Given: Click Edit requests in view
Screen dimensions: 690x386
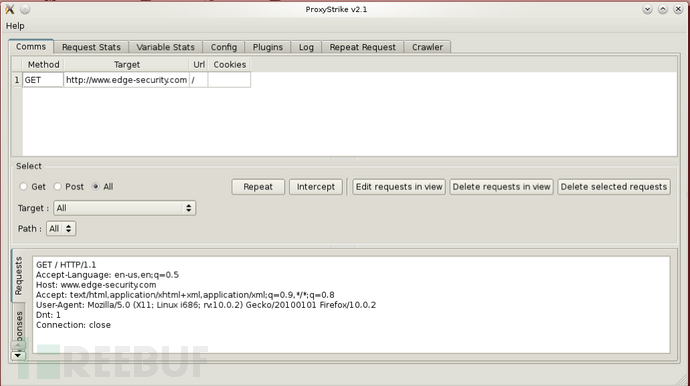Looking at the screenshot, I should point(399,187).
